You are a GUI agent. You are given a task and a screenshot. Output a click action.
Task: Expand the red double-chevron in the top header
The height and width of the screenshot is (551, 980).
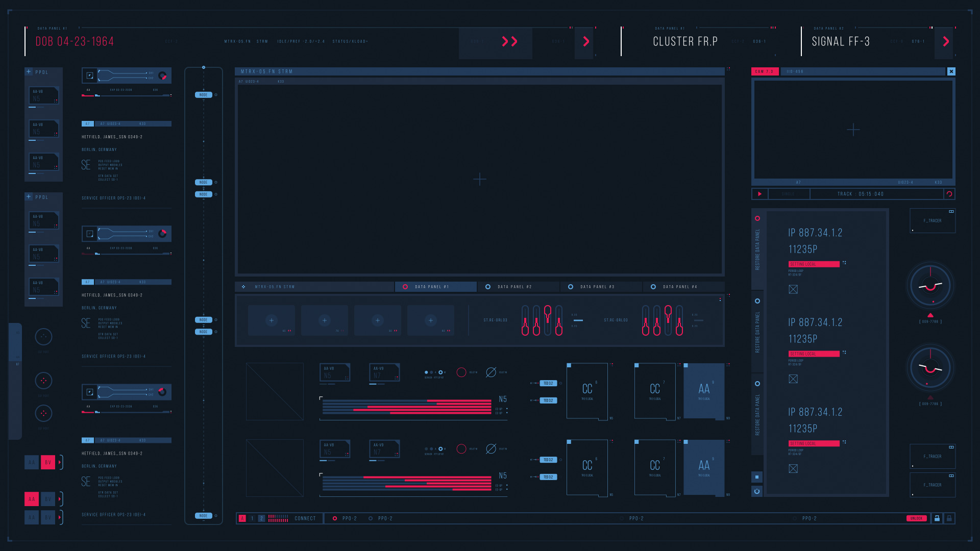pyautogui.click(x=510, y=42)
